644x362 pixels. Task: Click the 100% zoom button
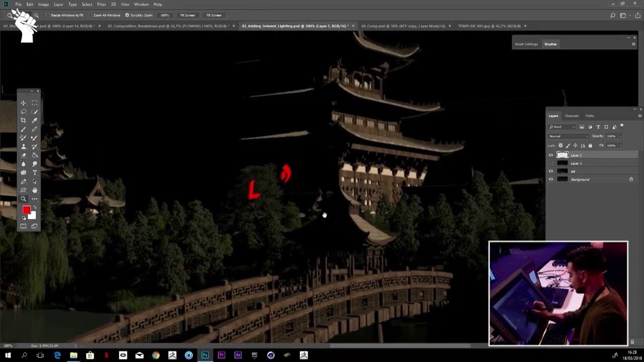click(165, 15)
